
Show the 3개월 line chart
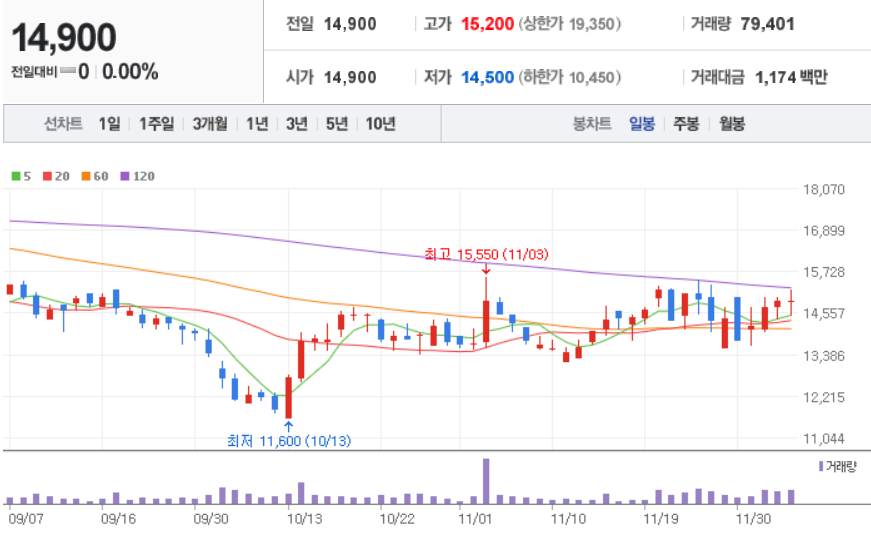tap(210, 123)
